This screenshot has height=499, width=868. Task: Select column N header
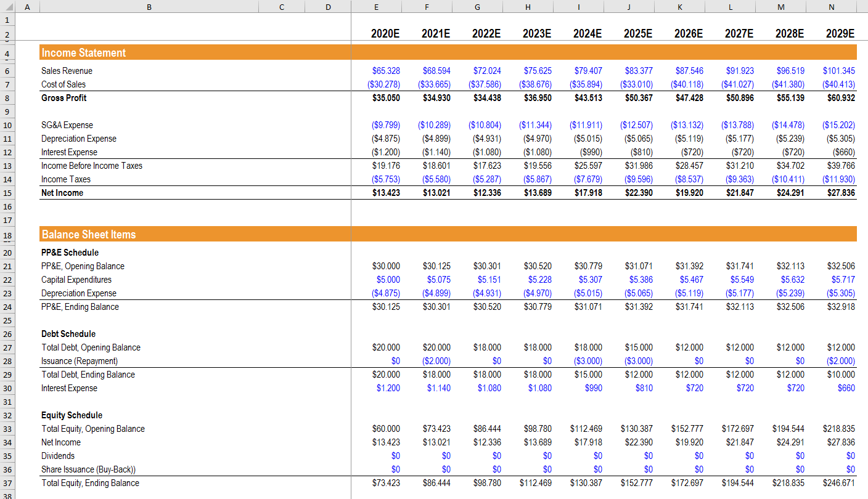831,6
